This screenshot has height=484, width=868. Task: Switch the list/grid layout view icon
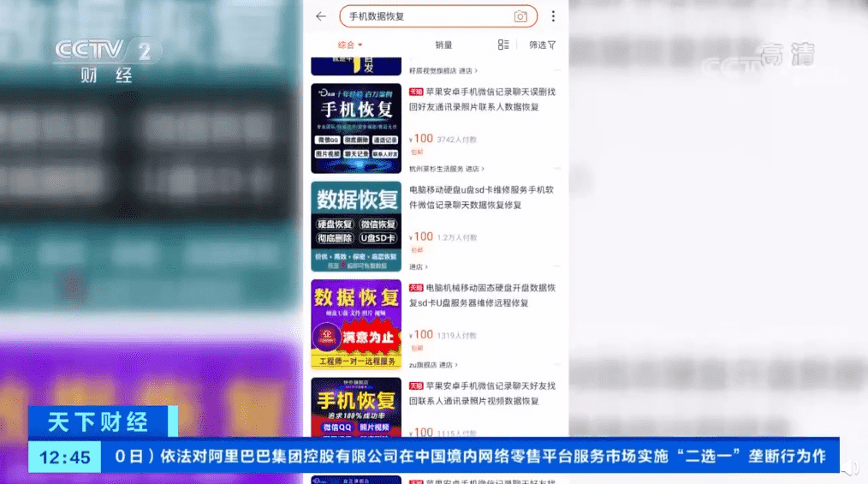503,45
